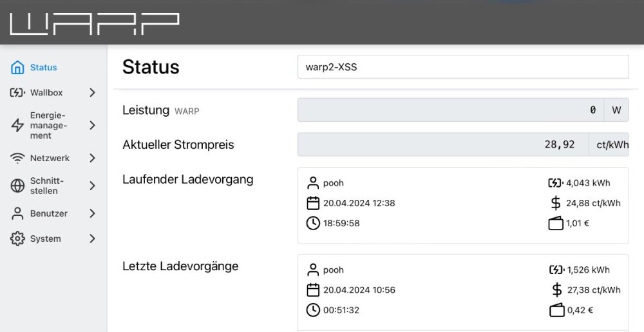Click the calendar icon in Laufender Ladevorgang
Image resolution: width=644 pixels, height=332 pixels.
313,203
